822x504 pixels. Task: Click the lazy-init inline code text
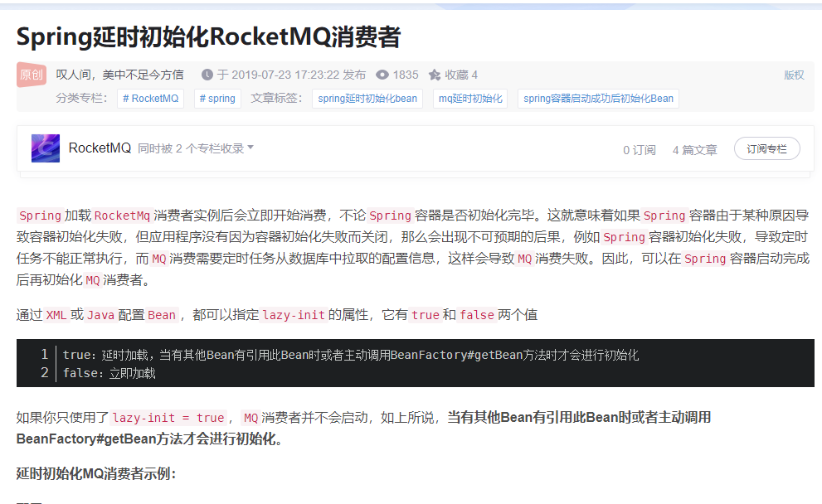click(294, 315)
